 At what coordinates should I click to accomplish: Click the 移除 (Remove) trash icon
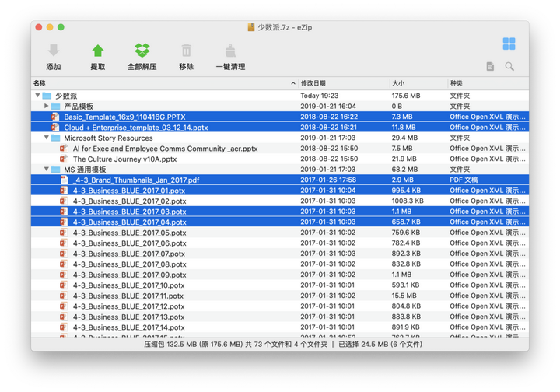tap(187, 51)
